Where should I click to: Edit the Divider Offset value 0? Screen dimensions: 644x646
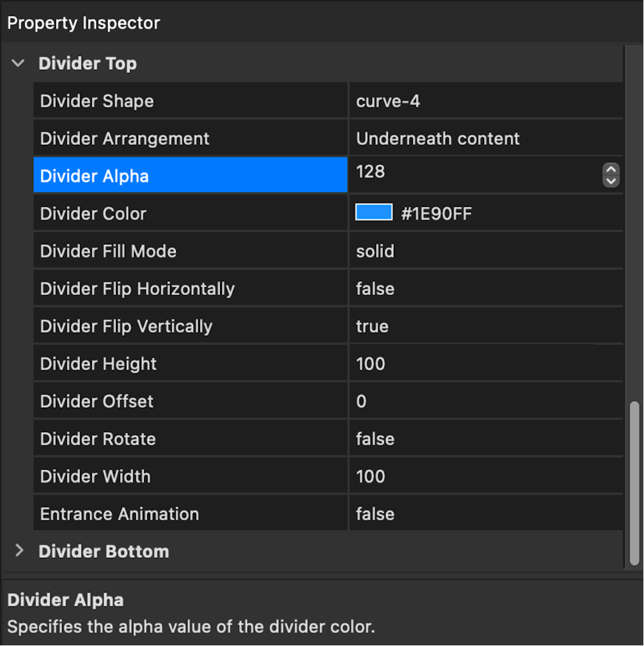pyautogui.click(x=486, y=401)
